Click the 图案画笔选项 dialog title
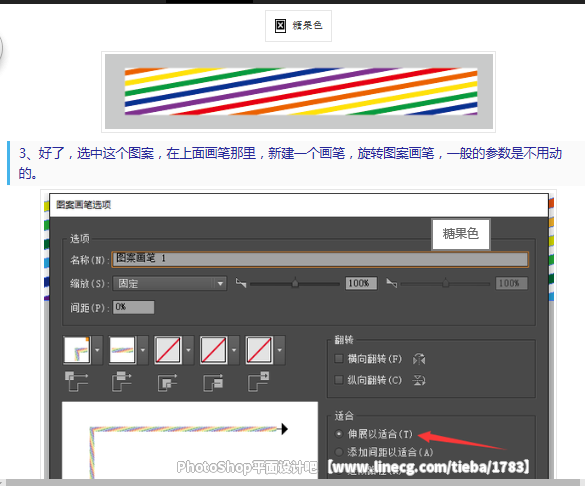Viewport: 585px width, 486px height. (x=83, y=205)
